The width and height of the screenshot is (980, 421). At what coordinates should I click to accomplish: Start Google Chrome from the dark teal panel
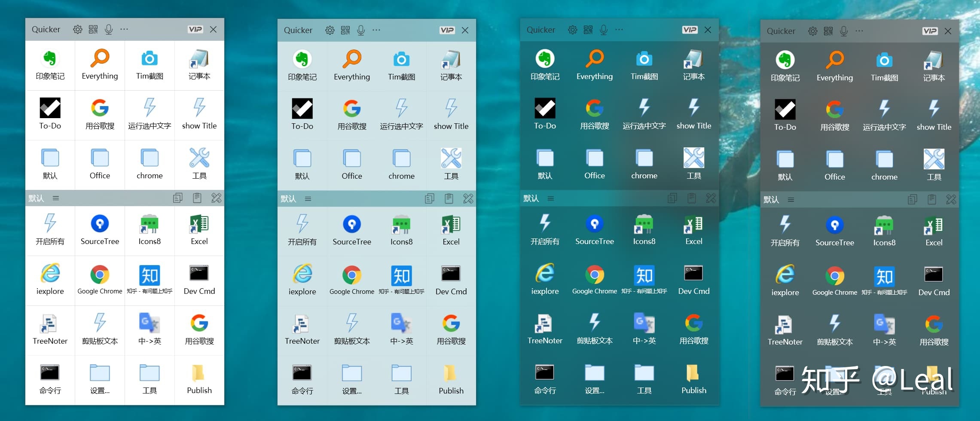pyautogui.click(x=594, y=280)
